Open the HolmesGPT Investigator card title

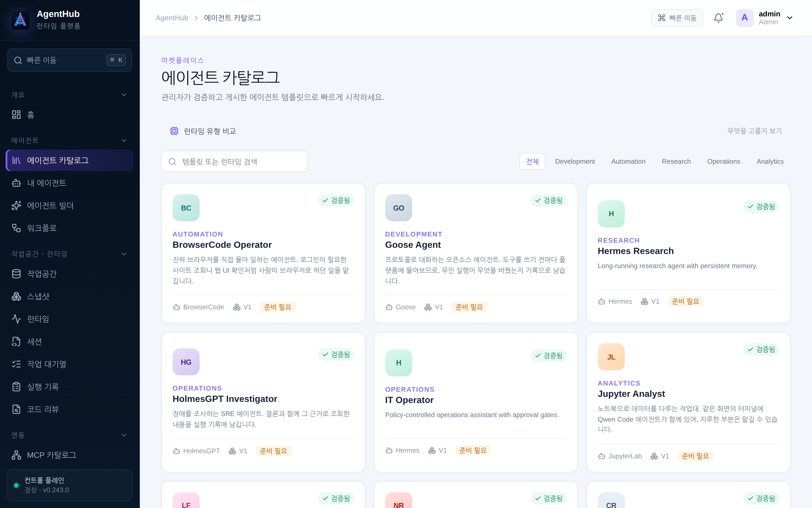click(x=225, y=399)
